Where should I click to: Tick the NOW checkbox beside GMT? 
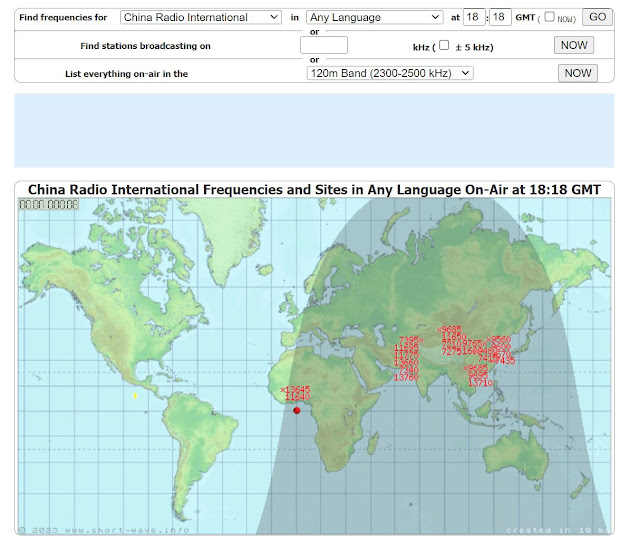coord(549,16)
